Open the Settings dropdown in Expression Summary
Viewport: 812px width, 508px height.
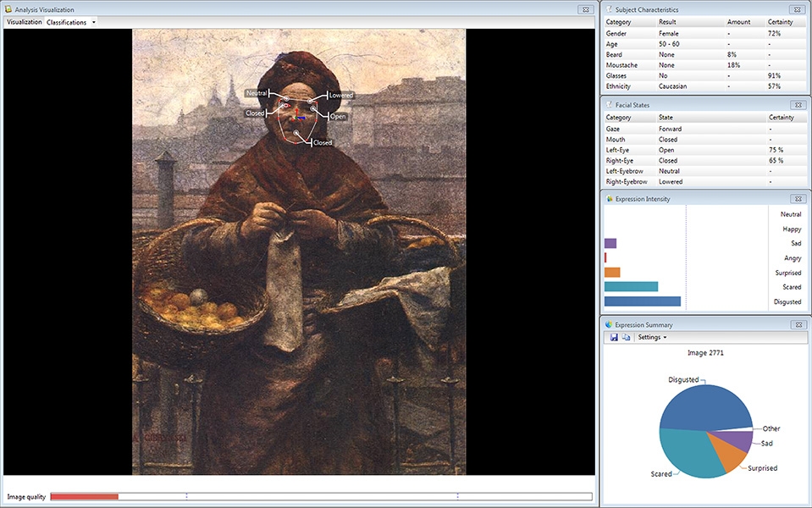tap(652, 337)
